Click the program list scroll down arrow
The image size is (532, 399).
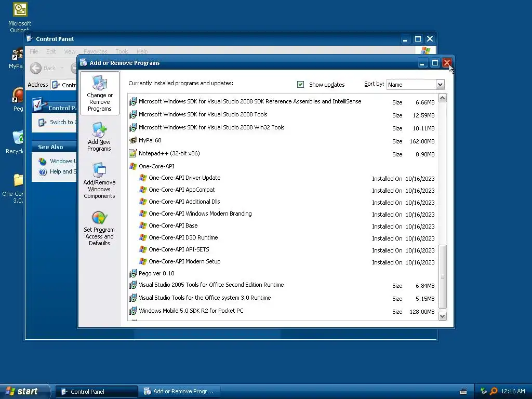443,316
